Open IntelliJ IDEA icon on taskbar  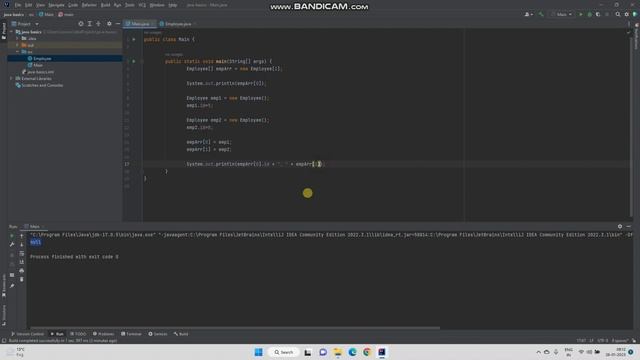click(382, 352)
